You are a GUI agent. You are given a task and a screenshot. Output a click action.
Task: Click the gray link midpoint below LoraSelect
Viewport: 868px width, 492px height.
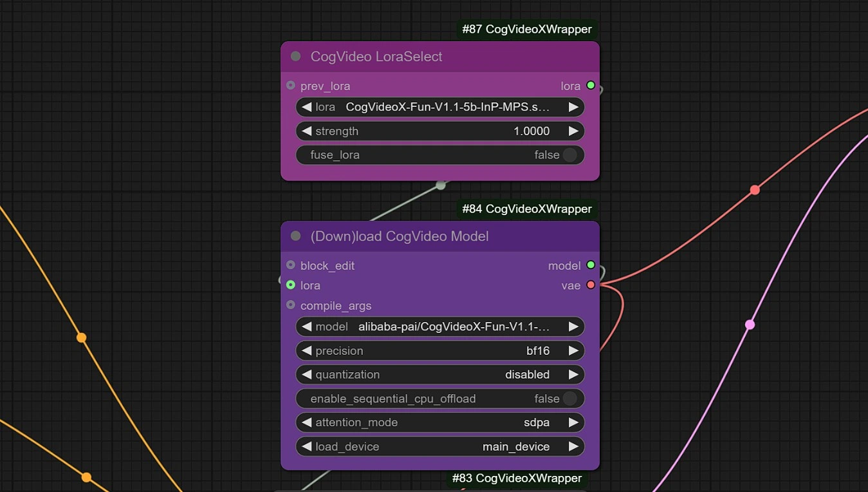440,185
